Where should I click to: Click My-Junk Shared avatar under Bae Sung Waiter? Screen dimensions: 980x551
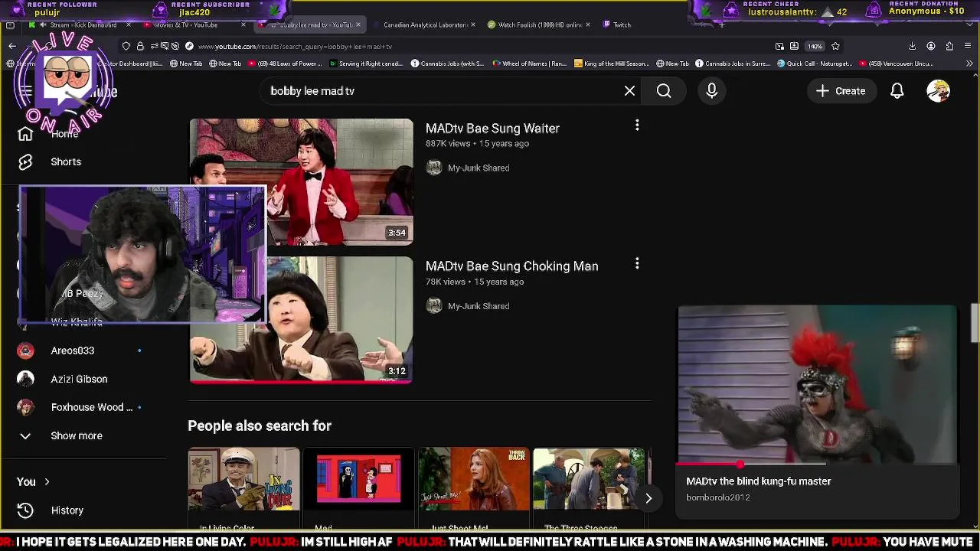(x=434, y=168)
